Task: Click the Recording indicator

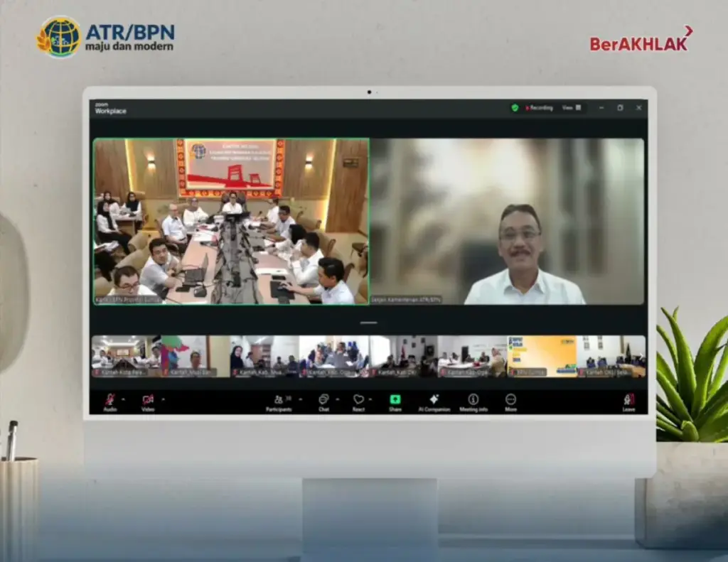Action: click(x=539, y=108)
